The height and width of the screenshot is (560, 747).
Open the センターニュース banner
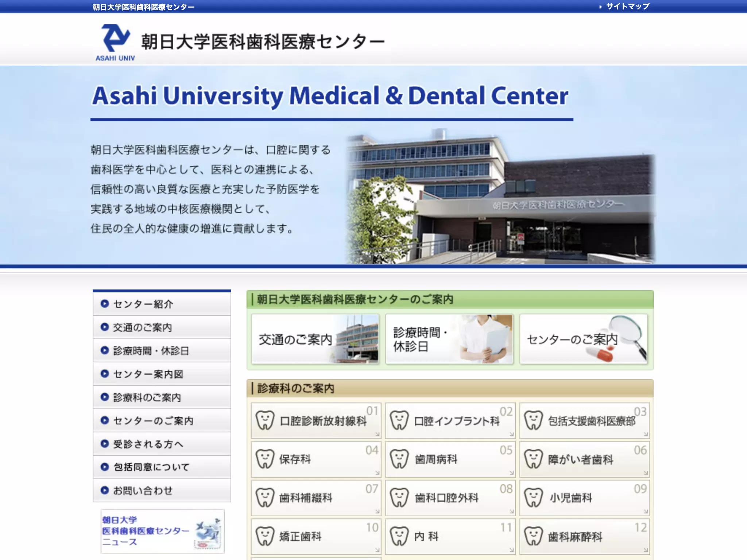pyautogui.click(x=162, y=531)
